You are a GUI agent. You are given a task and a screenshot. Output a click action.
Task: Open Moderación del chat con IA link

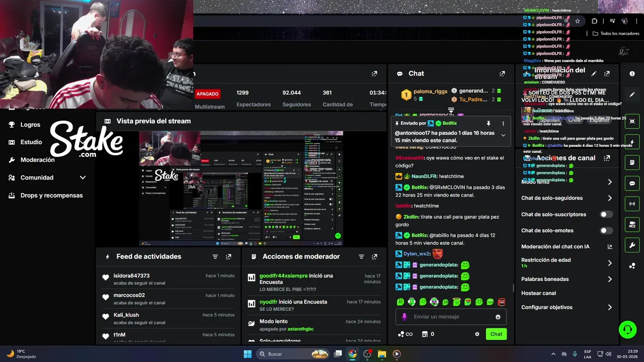567,246
